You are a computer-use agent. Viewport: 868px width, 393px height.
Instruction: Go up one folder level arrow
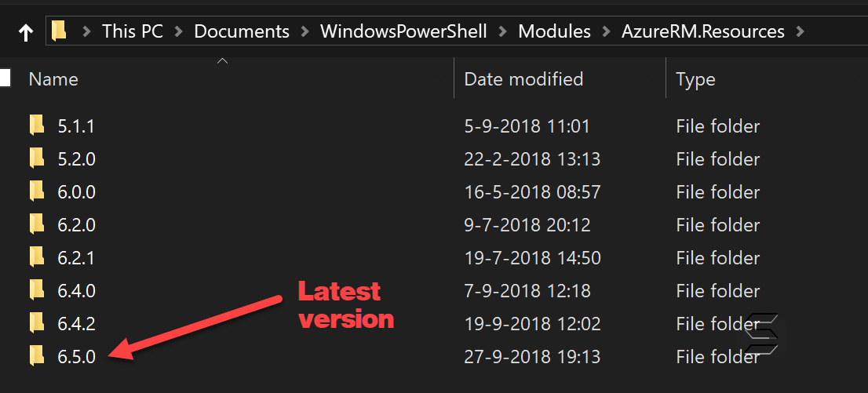(x=25, y=33)
